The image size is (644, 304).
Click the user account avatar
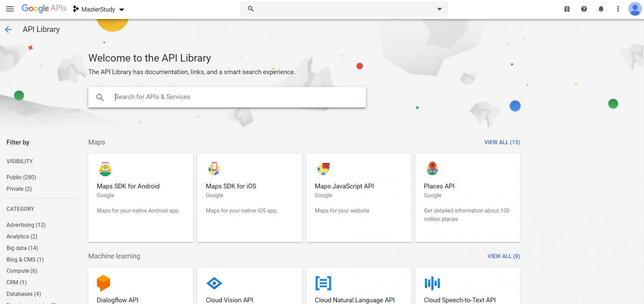pos(635,9)
